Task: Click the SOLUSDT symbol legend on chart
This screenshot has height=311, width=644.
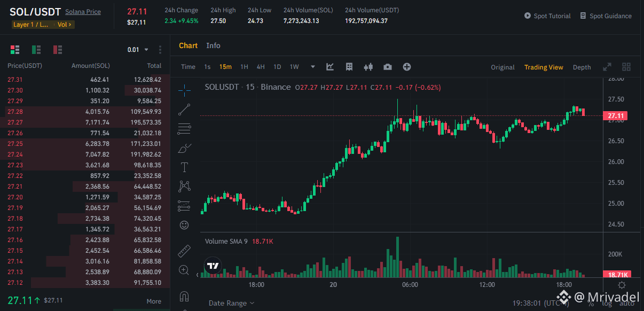Action: (x=248, y=87)
